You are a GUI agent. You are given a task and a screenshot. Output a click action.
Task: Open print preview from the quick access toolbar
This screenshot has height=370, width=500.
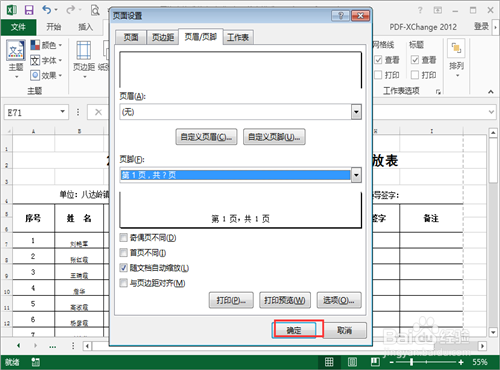tap(95, 10)
